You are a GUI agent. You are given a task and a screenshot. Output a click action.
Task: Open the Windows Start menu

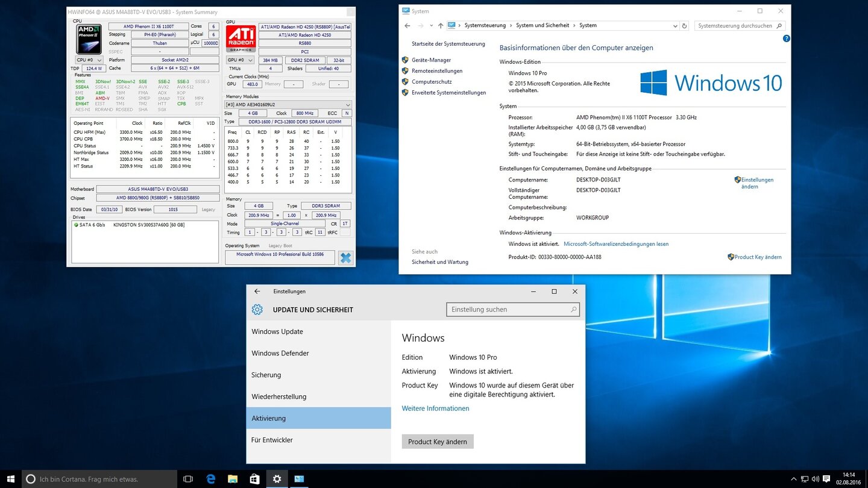[x=11, y=479]
